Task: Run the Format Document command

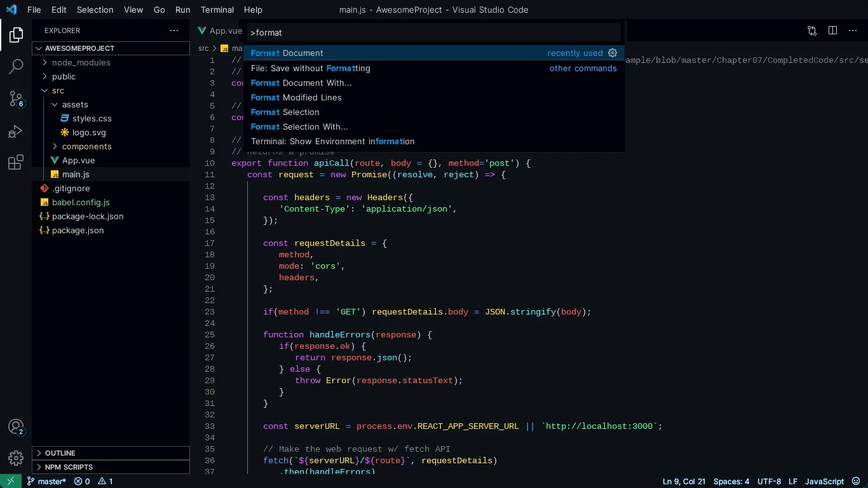Action: coord(434,53)
